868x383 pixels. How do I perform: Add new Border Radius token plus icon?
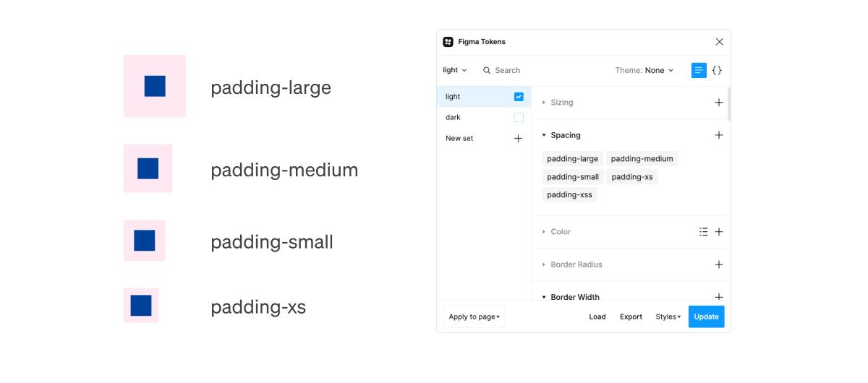click(719, 264)
